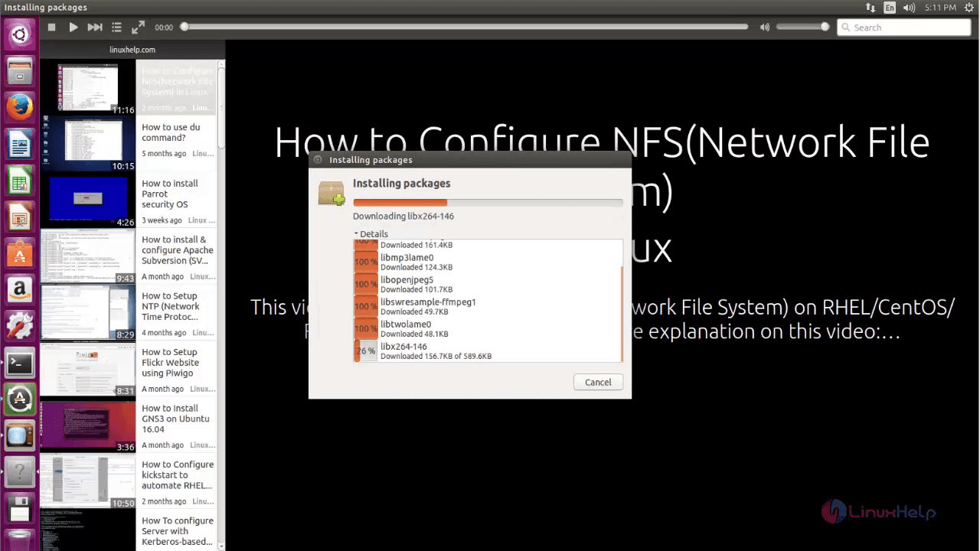The width and height of the screenshot is (980, 551).
Task: Open LibreOffice Calc from launcher
Action: 20,181
